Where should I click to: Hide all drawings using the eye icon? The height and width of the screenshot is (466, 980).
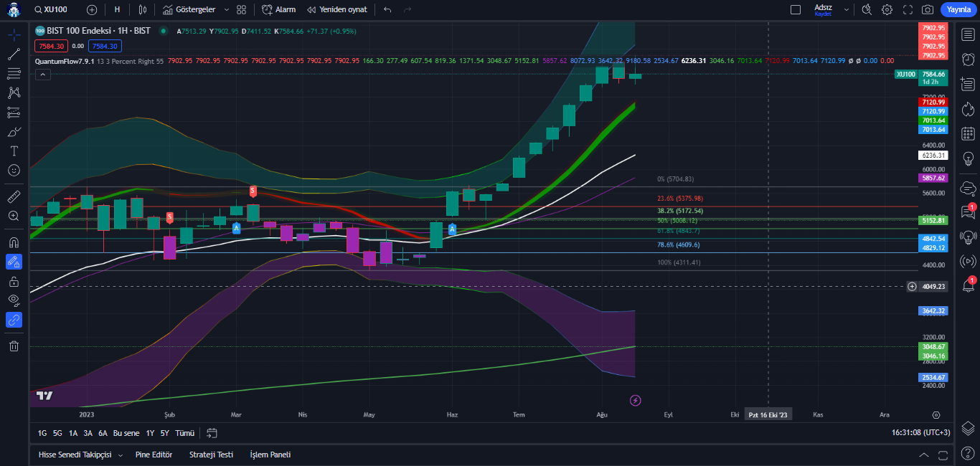(14, 300)
